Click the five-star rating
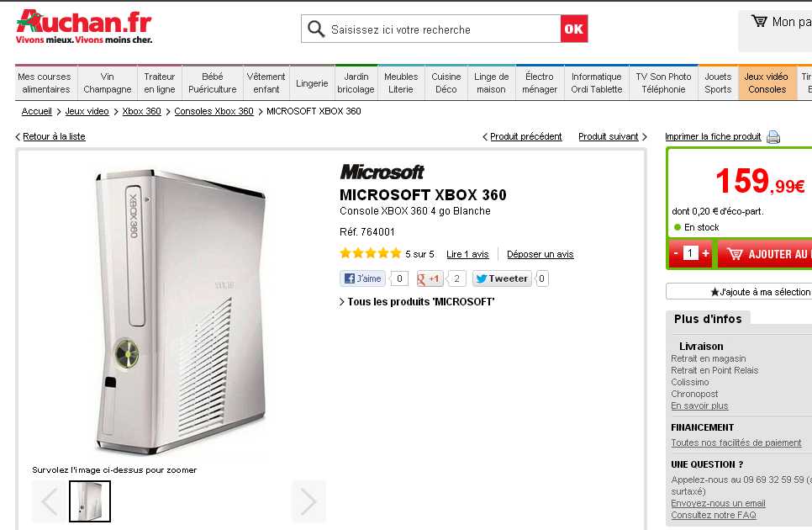 click(x=370, y=253)
